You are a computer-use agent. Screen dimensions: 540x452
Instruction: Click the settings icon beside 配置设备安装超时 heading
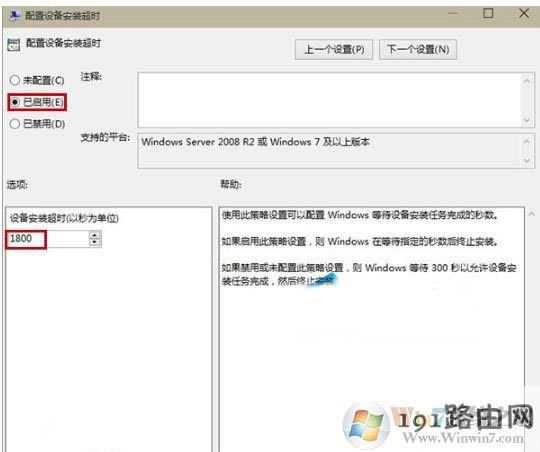13,45
